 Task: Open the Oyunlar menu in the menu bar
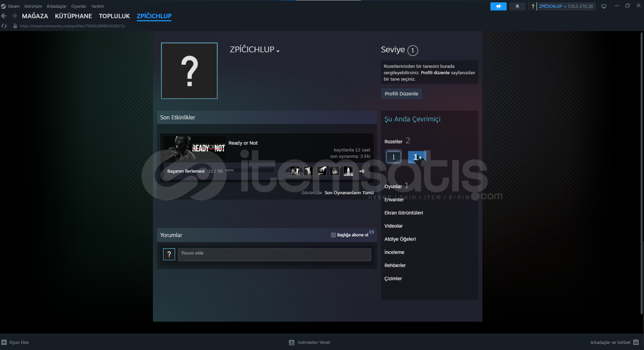pyautogui.click(x=79, y=6)
